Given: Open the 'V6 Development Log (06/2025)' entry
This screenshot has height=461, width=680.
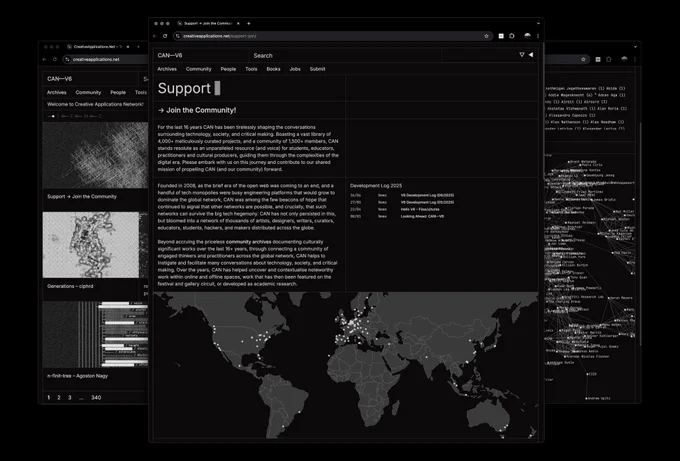Looking at the screenshot, I should (427, 195).
